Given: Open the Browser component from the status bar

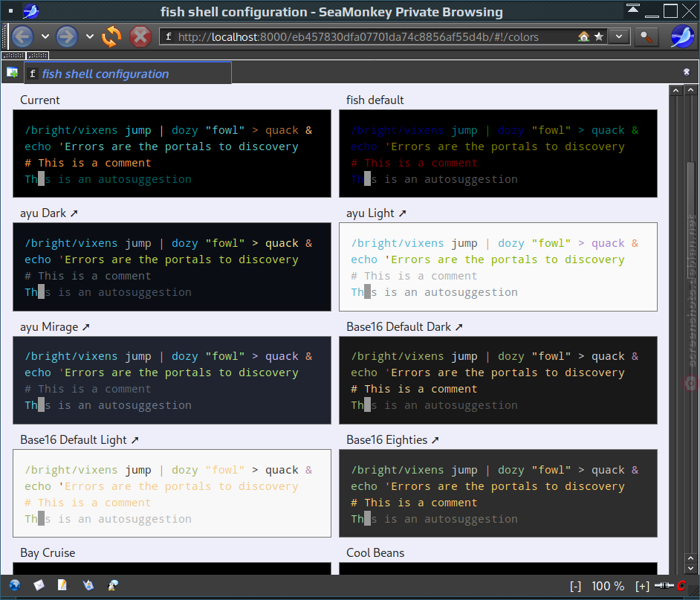Looking at the screenshot, I should [15, 585].
